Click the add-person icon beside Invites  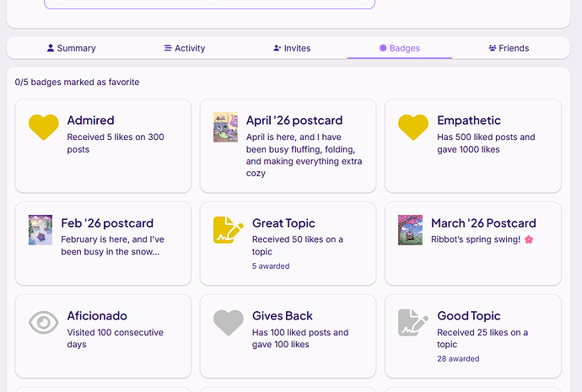278,48
